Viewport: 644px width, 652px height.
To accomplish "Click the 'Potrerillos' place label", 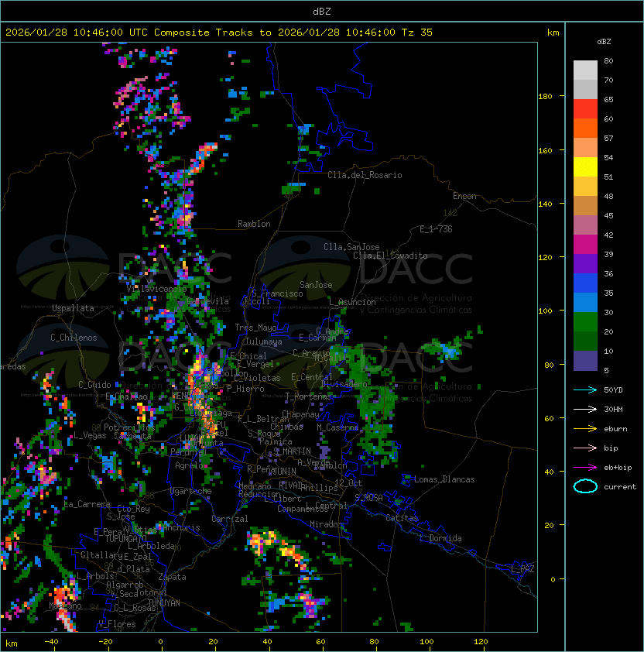I will [x=129, y=427].
